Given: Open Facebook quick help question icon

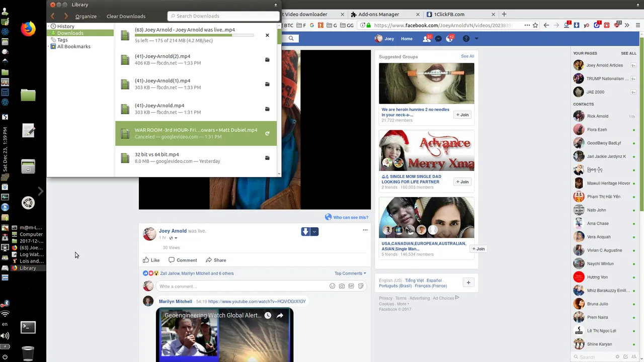Looking at the screenshot, I should tap(466, 39).
